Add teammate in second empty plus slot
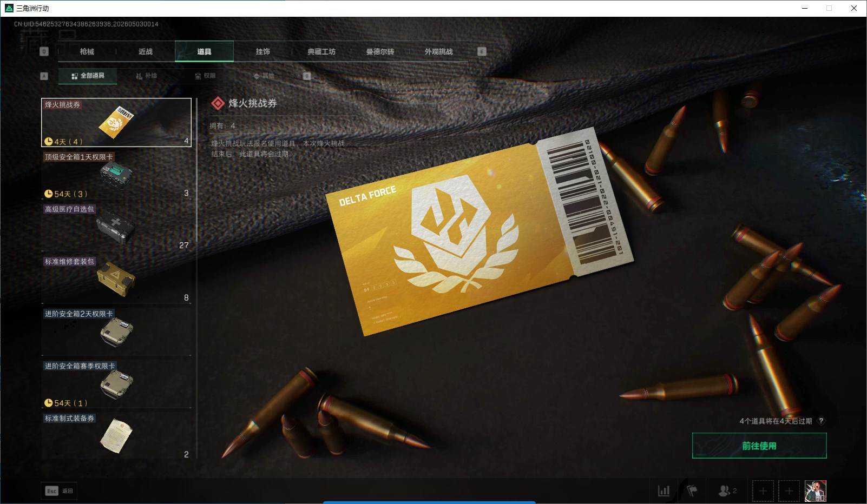Screen dimensions: 867x504 pyautogui.click(x=789, y=491)
